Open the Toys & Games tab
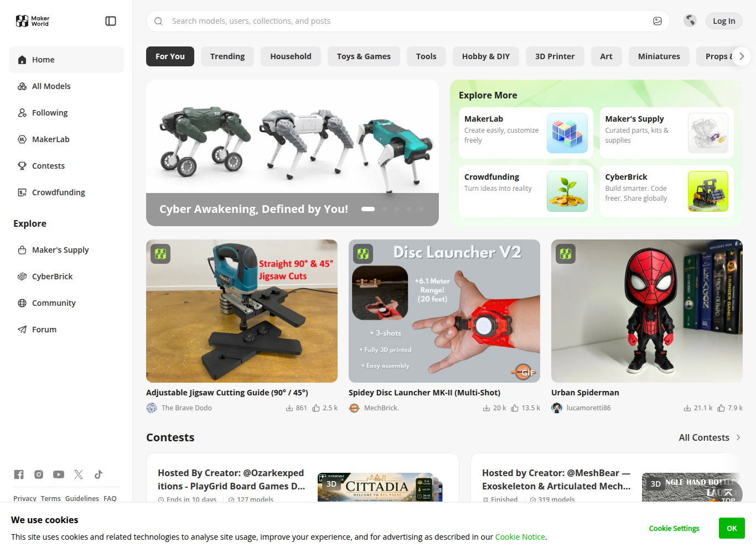Screen dimensions: 756x553 [x=364, y=56]
